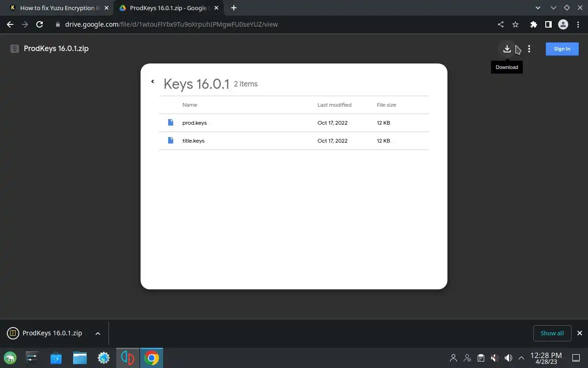This screenshot has height=368, width=588.
Task: Click Show all downloads
Action: [552, 333]
